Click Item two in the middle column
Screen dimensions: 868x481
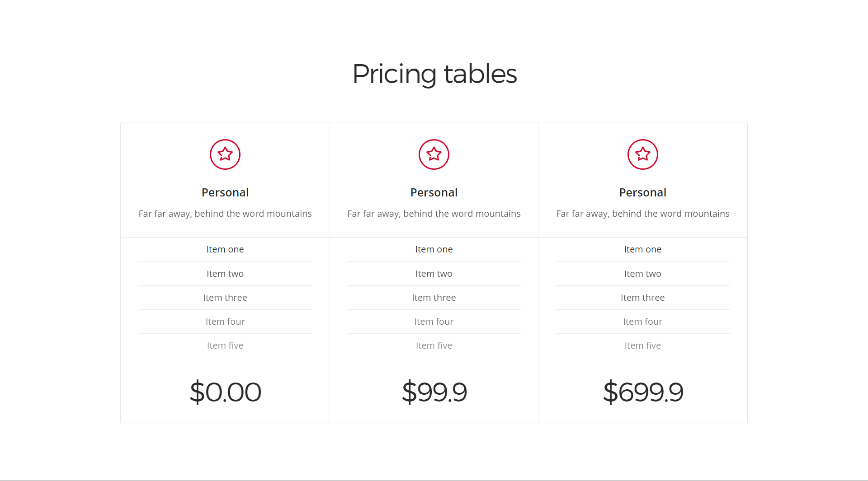point(434,274)
